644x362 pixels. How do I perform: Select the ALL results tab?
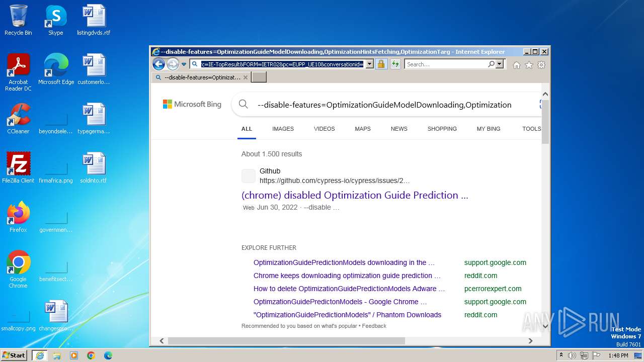point(247,129)
